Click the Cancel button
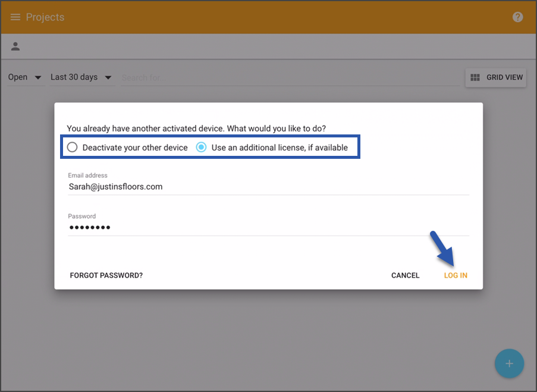Viewport: 537px width, 392px height. (405, 275)
